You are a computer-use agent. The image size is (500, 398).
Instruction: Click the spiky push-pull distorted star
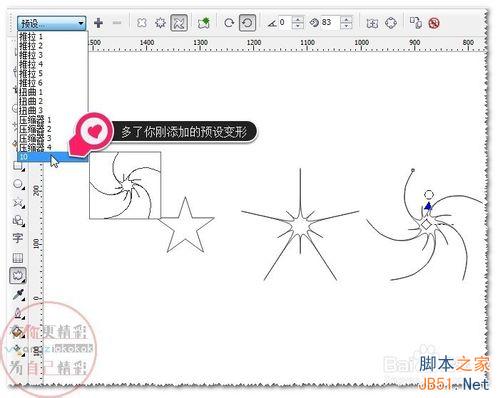[x=300, y=227]
